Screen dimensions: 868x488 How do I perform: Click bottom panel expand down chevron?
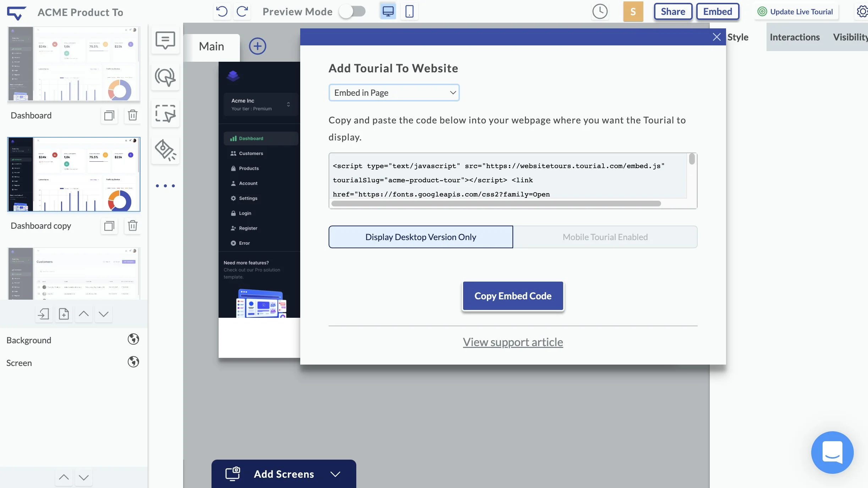click(x=84, y=477)
